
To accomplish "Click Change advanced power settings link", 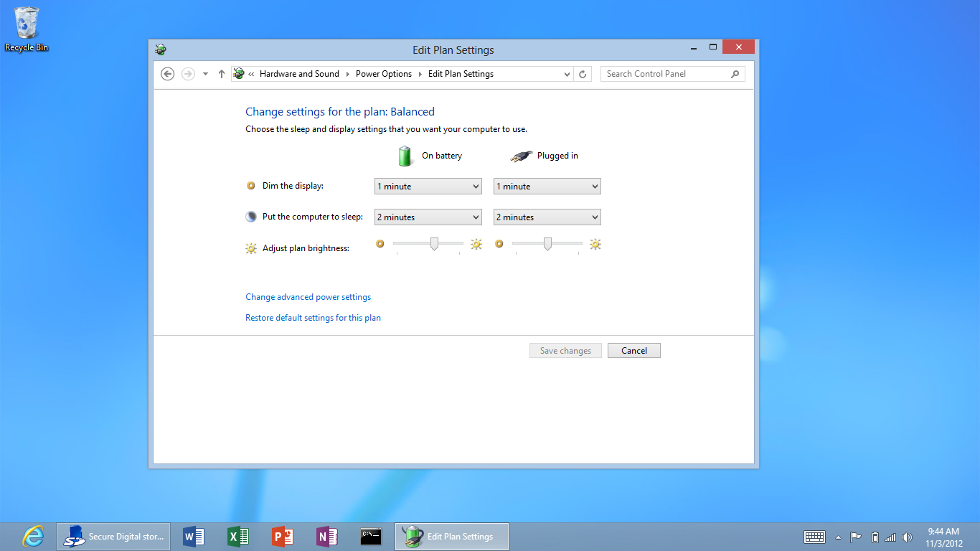I will [x=308, y=297].
